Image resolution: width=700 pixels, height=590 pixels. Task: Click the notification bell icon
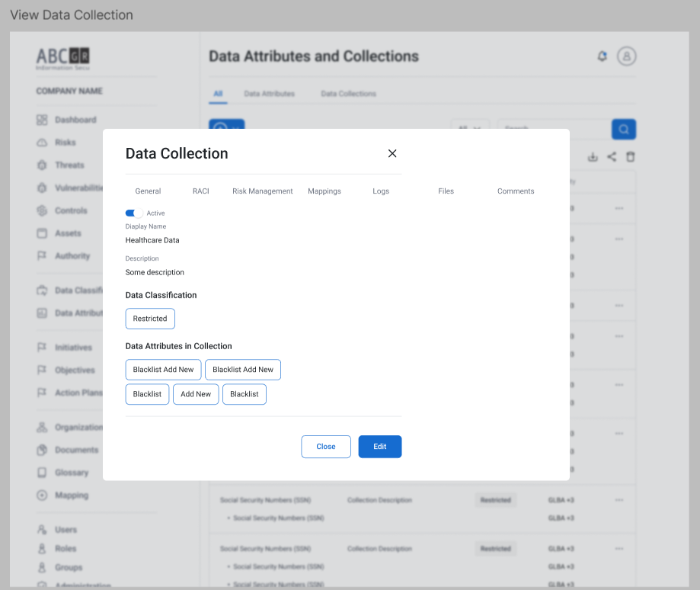click(602, 56)
